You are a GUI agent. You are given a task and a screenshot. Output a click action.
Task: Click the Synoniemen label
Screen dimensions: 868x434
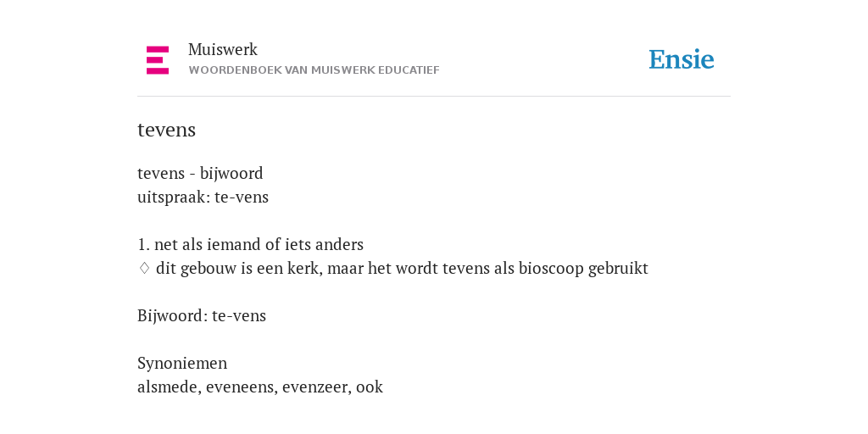tap(182, 363)
